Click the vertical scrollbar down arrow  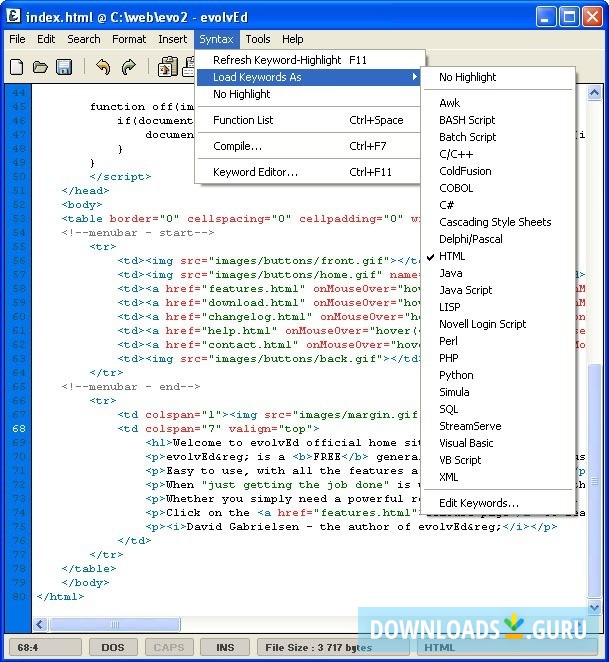[594, 607]
